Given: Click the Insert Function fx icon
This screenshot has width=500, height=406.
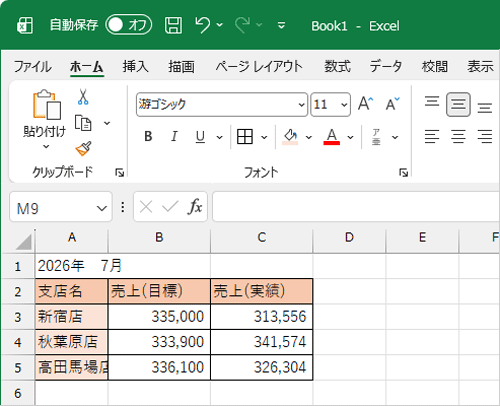Looking at the screenshot, I should 195,207.
